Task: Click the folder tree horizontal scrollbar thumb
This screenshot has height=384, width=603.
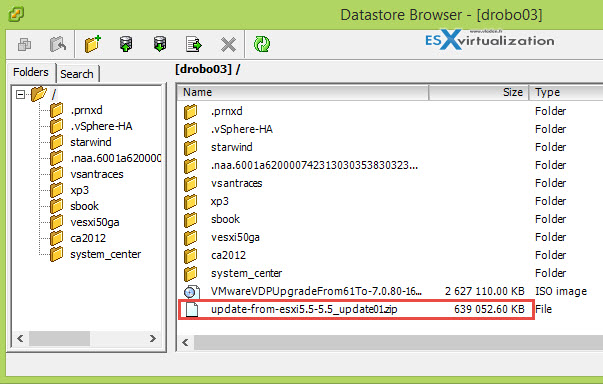Action: point(60,339)
